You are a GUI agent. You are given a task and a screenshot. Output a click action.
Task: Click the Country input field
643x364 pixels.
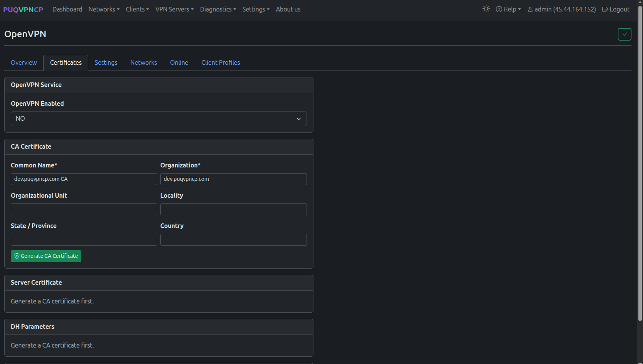click(x=234, y=239)
